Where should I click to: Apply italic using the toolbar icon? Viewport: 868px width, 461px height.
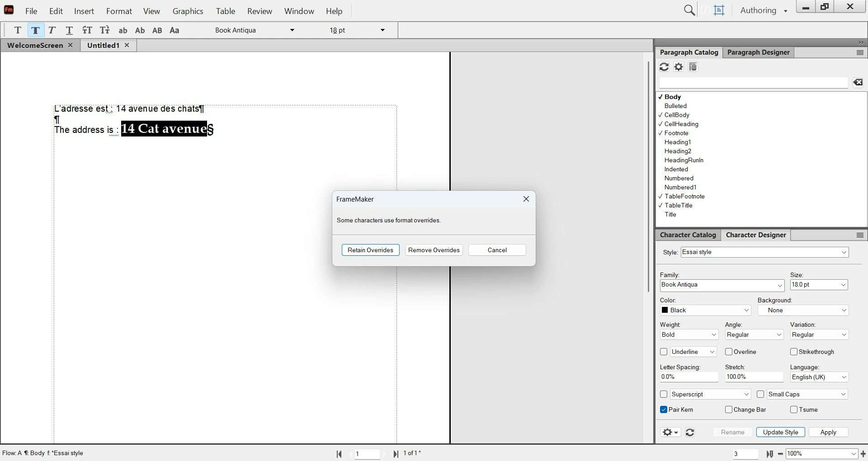point(52,30)
